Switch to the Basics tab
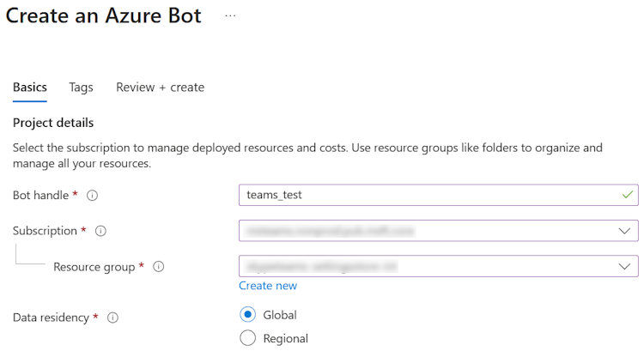The width and height of the screenshot is (644, 351). pyautogui.click(x=30, y=88)
